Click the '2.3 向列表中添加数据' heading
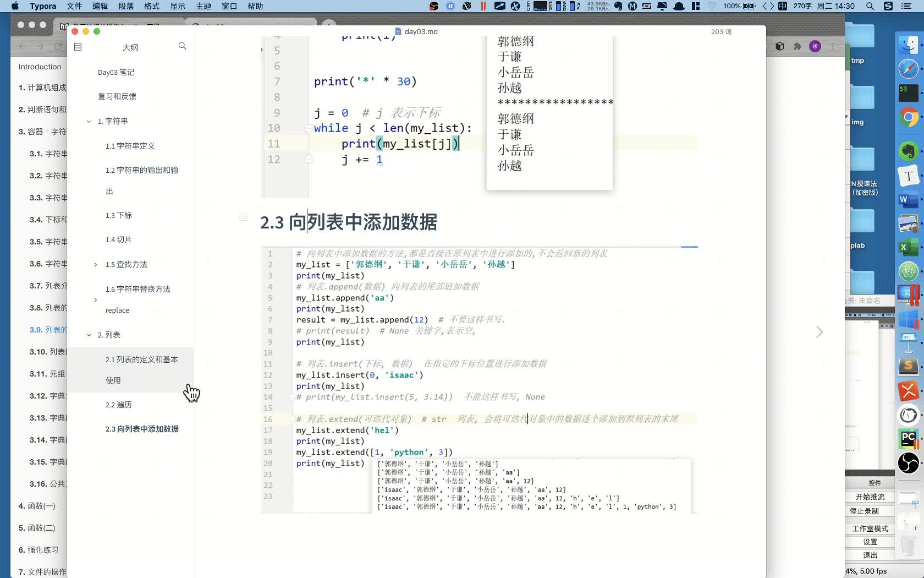 (x=349, y=222)
